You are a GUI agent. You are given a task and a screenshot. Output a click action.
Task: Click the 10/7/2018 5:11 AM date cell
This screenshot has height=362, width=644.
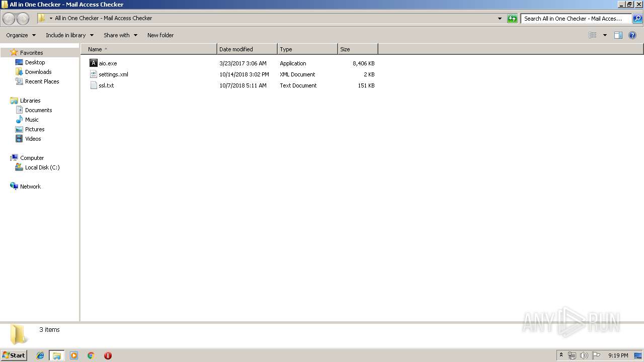pos(243,85)
